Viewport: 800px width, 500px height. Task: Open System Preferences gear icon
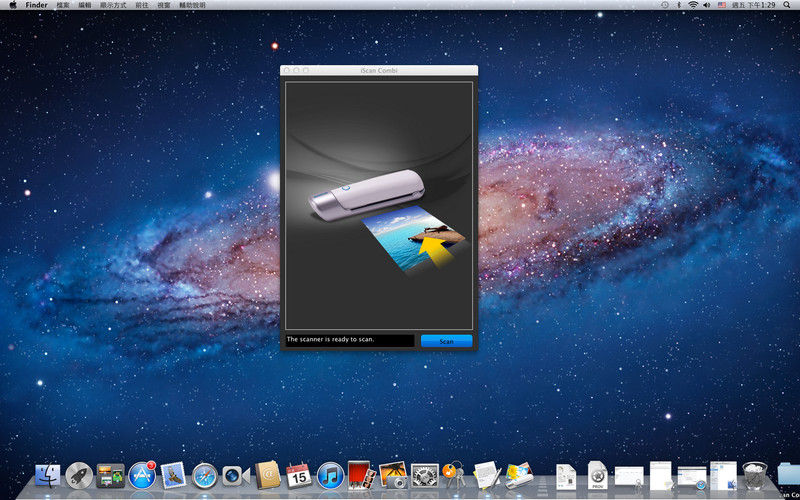pos(424,476)
